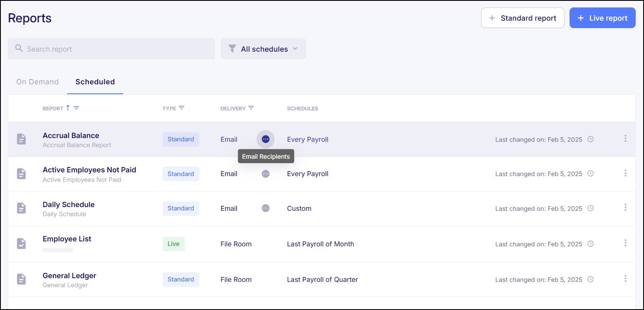Viewport: 644px width, 310px height.
Task: Click the document icon beside Employee List
Action: point(22,244)
